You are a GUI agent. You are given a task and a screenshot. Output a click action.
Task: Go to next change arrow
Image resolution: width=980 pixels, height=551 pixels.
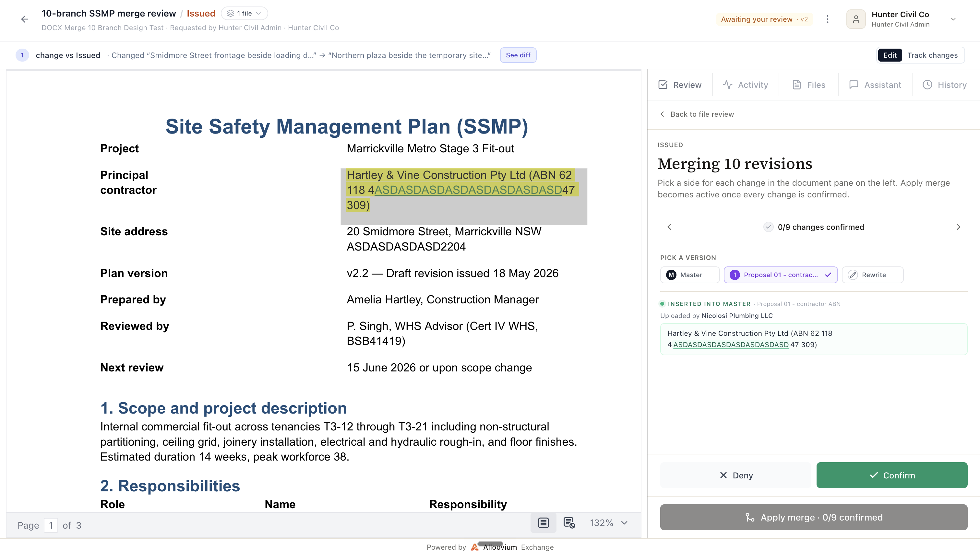point(958,227)
